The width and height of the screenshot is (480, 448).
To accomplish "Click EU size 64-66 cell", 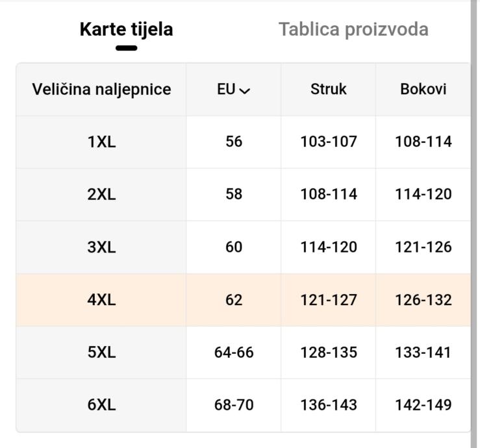I will (x=234, y=353).
